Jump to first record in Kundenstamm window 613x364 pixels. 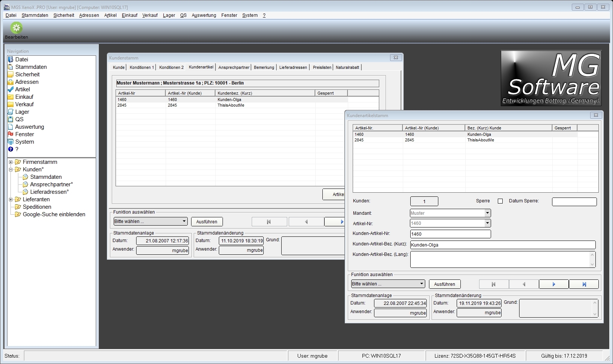pos(269,222)
